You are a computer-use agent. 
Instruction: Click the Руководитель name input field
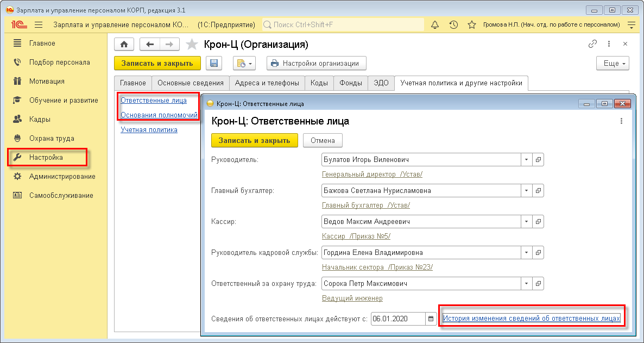(x=421, y=160)
